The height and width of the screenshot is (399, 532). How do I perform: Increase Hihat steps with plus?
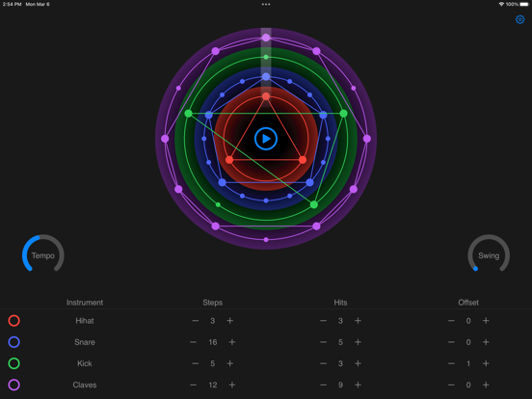[x=230, y=321]
